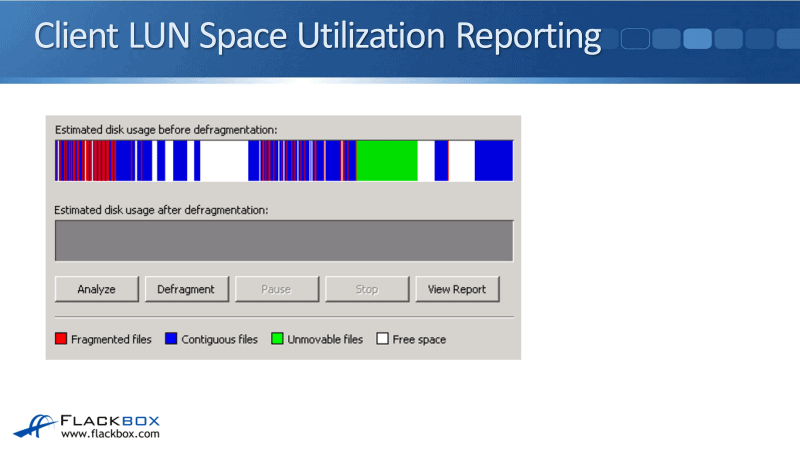
Task: Click the Analyze button
Action: pyautogui.click(x=96, y=289)
